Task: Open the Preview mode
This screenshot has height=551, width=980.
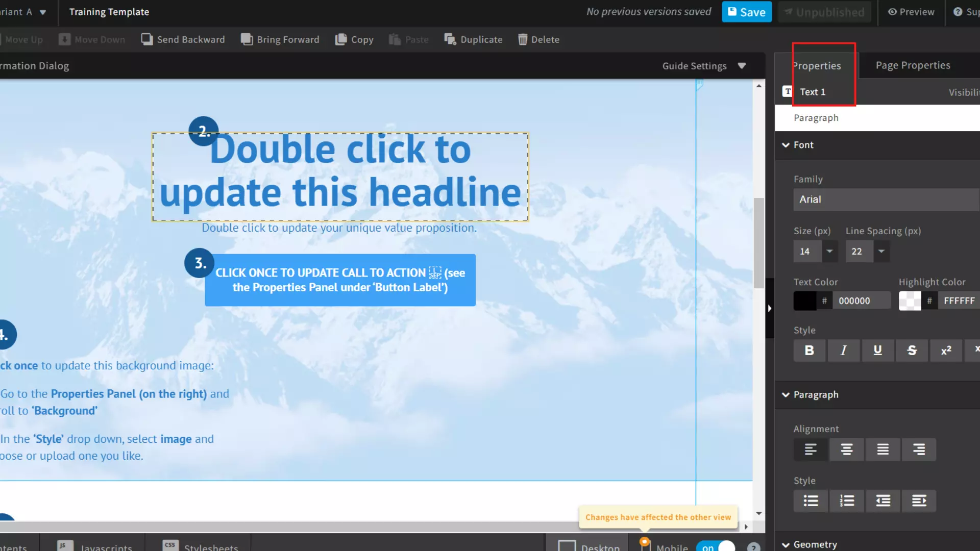Action: pos(912,12)
